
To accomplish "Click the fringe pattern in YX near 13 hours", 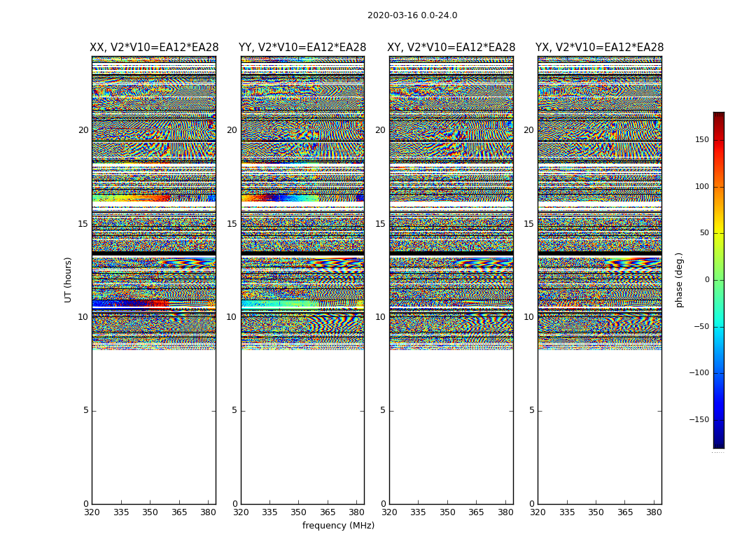I will coord(633,263).
